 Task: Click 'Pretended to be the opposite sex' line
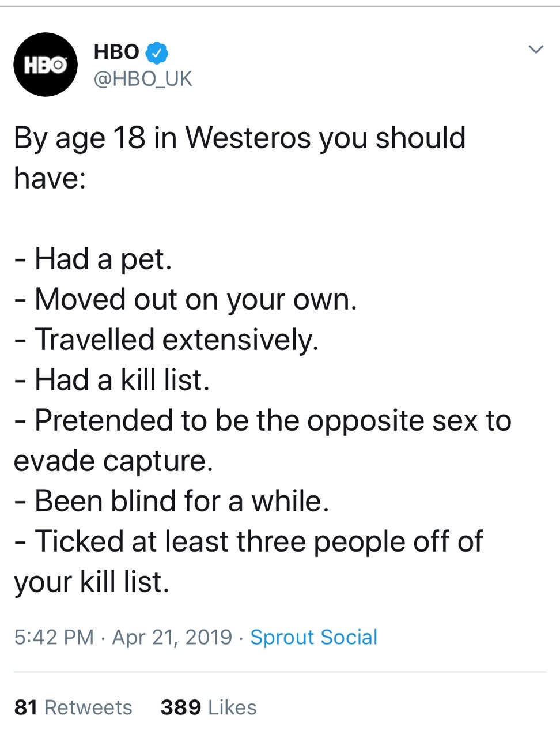coord(263,421)
